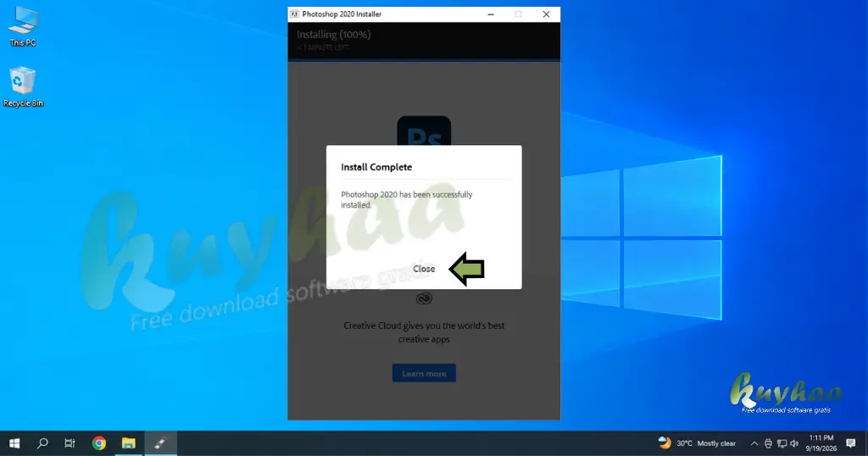Click the 'Install Complete' heading

click(376, 167)
